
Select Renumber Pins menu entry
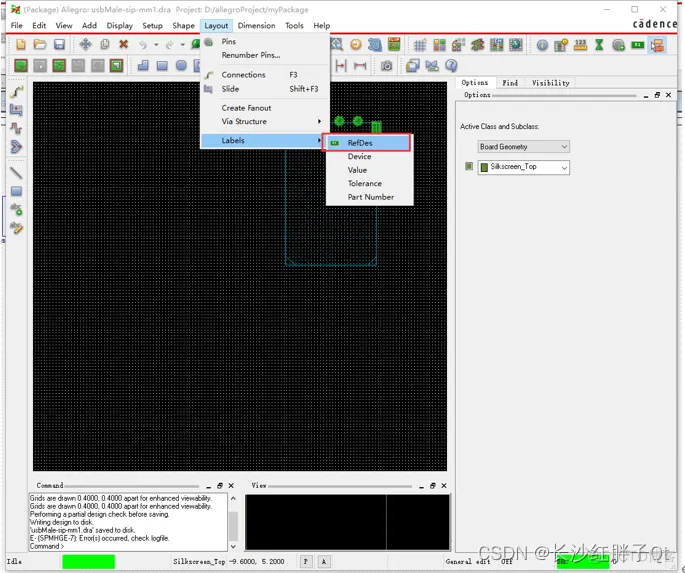tap(251, 55)
